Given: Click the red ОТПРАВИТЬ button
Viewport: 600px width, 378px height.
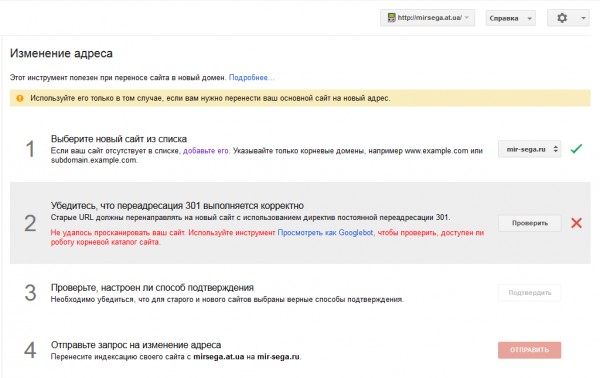Looking at the screenshot, I should pyautogui.click(x=530, y=350).
